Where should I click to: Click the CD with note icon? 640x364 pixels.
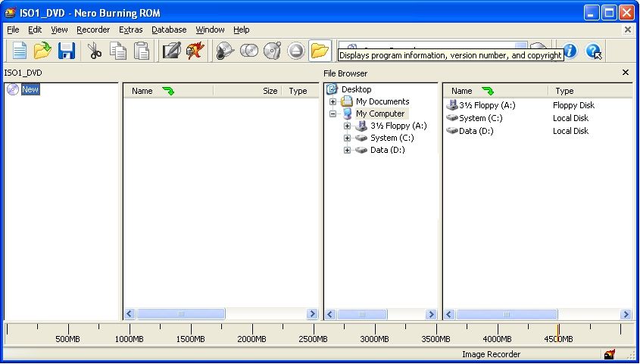(x=272, y=51)
